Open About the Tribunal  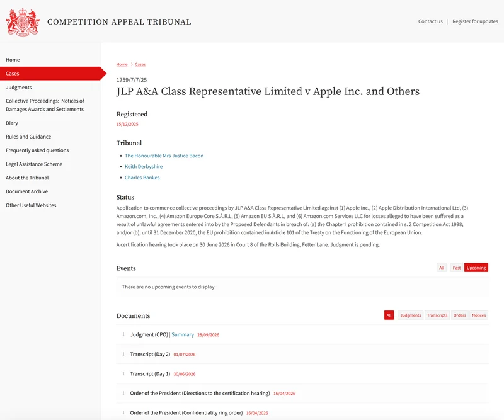click(27, 178)
